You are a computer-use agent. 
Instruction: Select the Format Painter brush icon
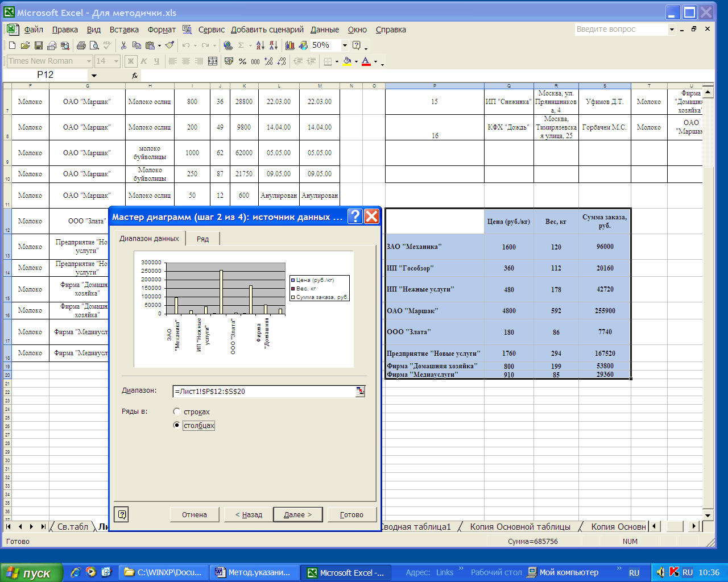pos(169,45)
